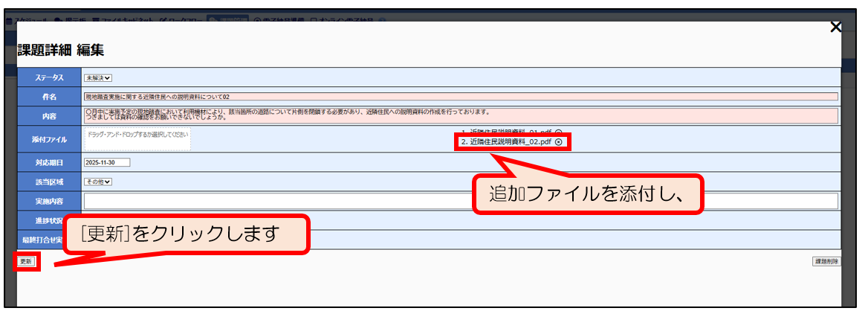Image resolution: width=868 pixels, height=311 pixels.
Task: Close the 課題詳細 編集 dialog
Action: (x=835, y=28)
